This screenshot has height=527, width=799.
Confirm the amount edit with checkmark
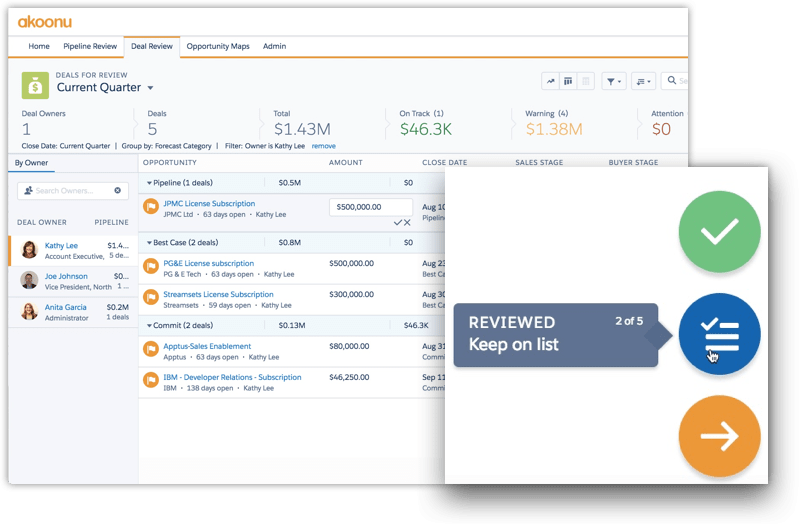pyautogui.click(x=397, y=223)
